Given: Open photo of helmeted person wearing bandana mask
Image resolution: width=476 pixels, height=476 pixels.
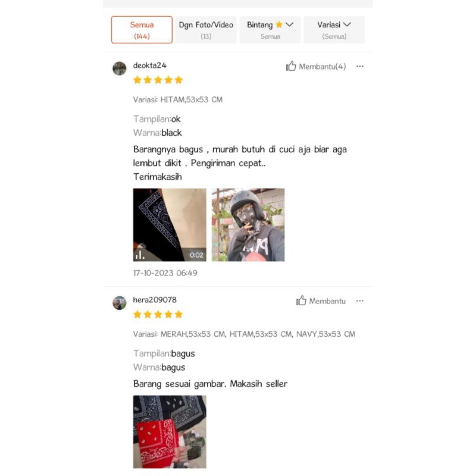Looking at the screenshot, I should pos(248,225).
